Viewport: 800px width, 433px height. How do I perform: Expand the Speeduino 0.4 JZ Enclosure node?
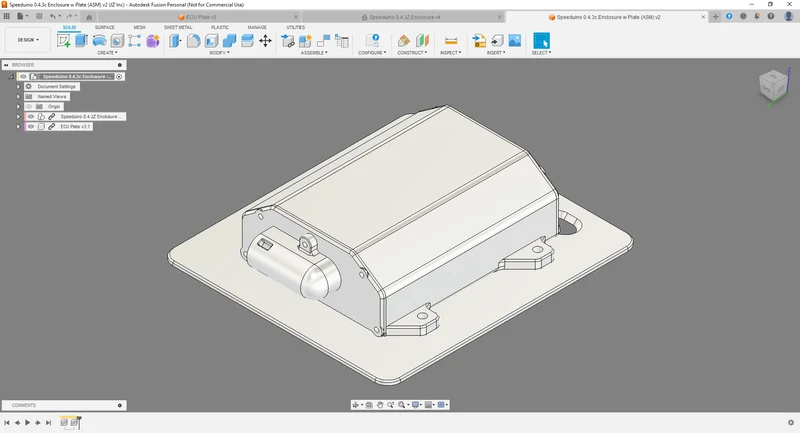coord(19,117)
